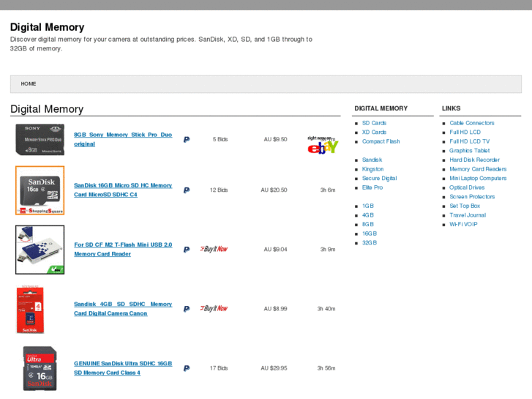Screen dimensions: 532x399
Task: Open the Cable Connectors link
Action: (x=472, y=123)
